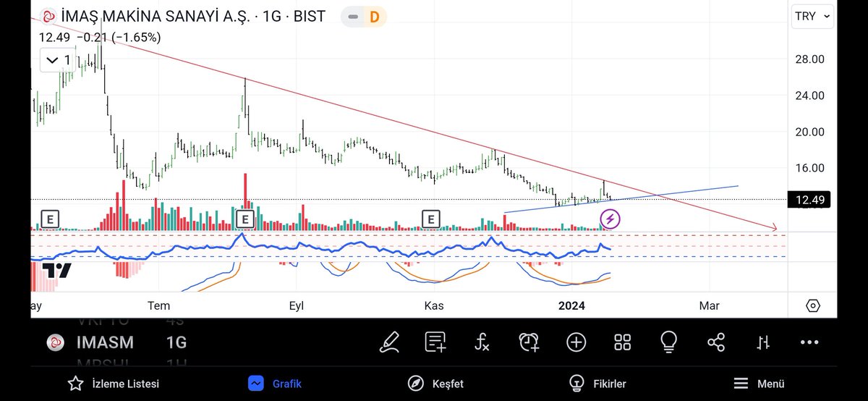Open chart type candles icon
Image resolution: width=868 pixels, height=401 pixels.
point(763,342)
